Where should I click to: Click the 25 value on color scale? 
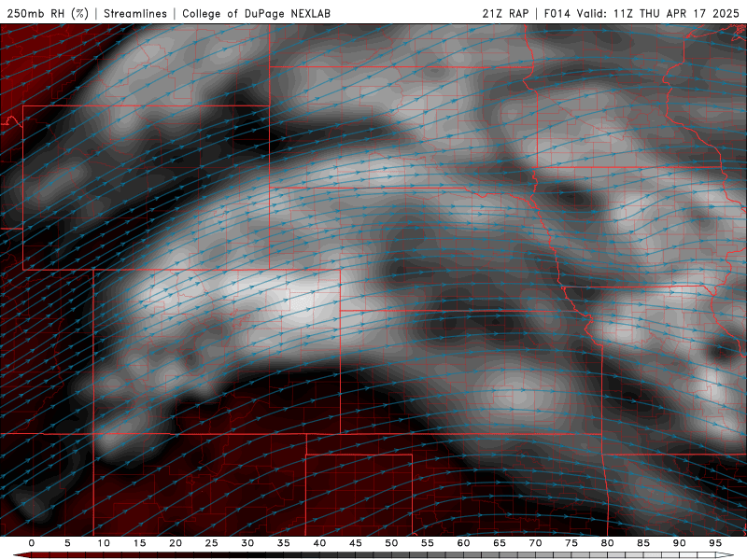[x=212, y=543]
